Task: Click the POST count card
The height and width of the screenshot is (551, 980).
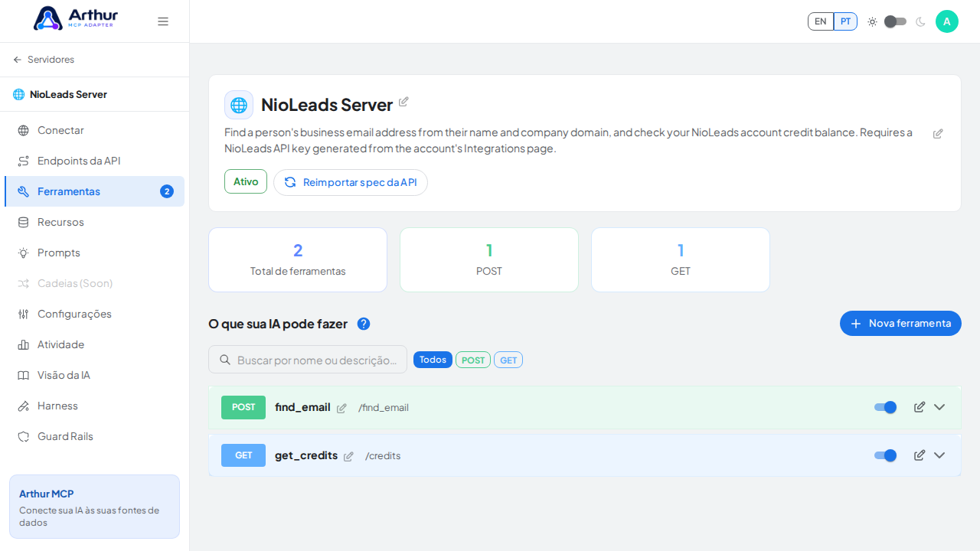Action: click(489, 259)
